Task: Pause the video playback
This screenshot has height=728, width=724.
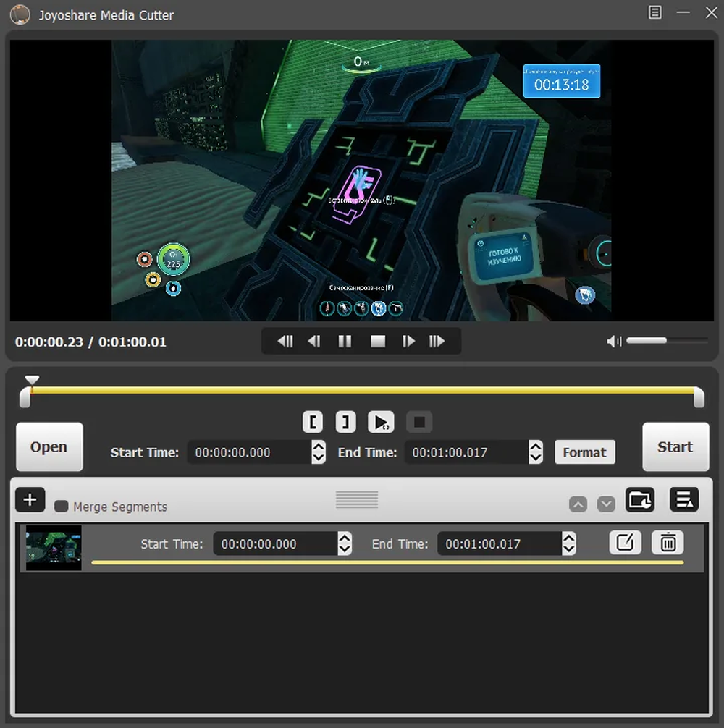Action: (x=345, y=342)
